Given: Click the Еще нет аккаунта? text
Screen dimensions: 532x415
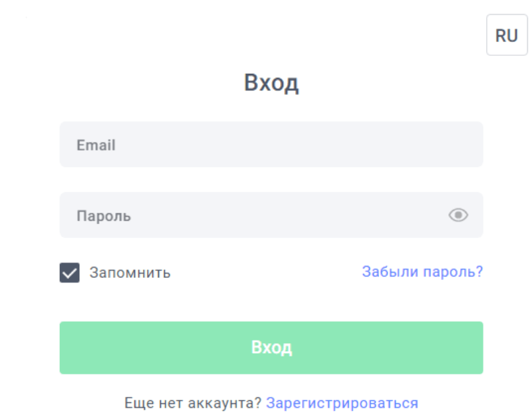Looking at the screenshot, I should pos(193,403).
